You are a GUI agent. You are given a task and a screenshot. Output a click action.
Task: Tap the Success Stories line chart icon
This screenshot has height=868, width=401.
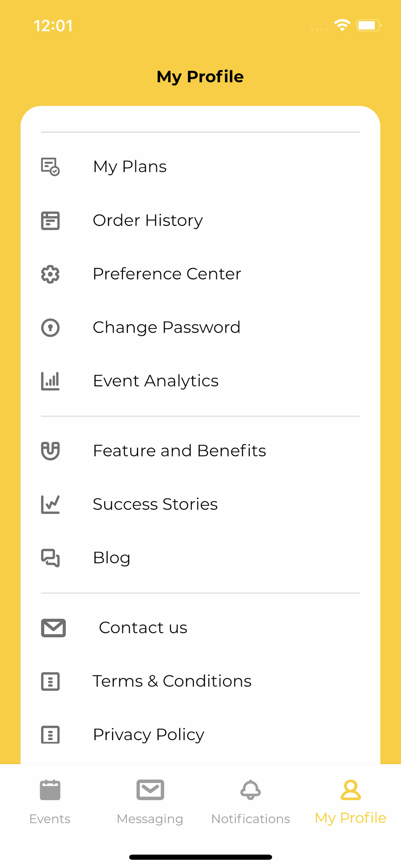pyautogui.click(x=50, y=504)
